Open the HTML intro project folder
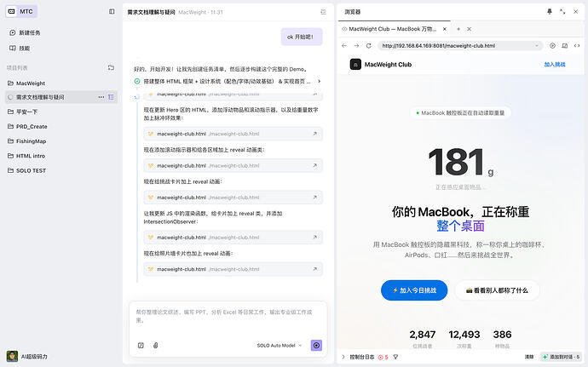Screen dimensions: 588x367 click(26, 156)
